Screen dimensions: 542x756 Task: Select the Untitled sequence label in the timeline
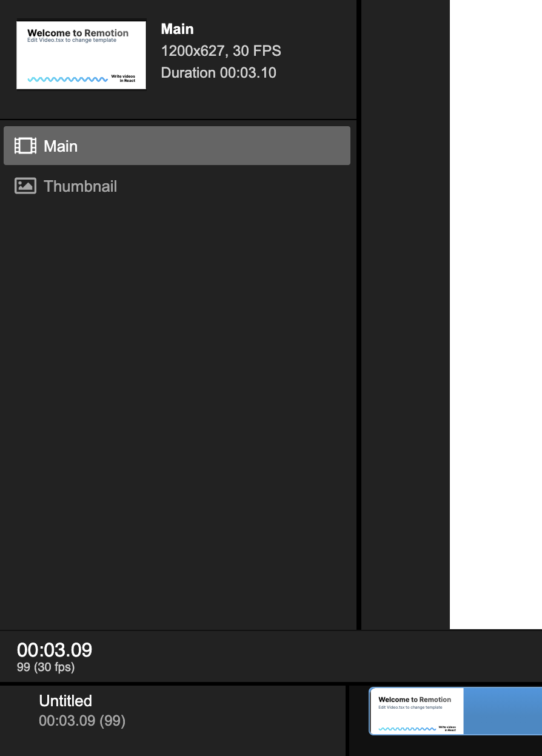click(x=65, y=701)
